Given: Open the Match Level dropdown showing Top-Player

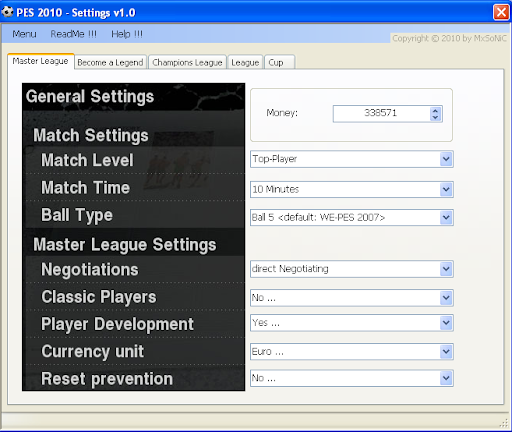Looking at the screenshot, I should click(x=352, y=159).
